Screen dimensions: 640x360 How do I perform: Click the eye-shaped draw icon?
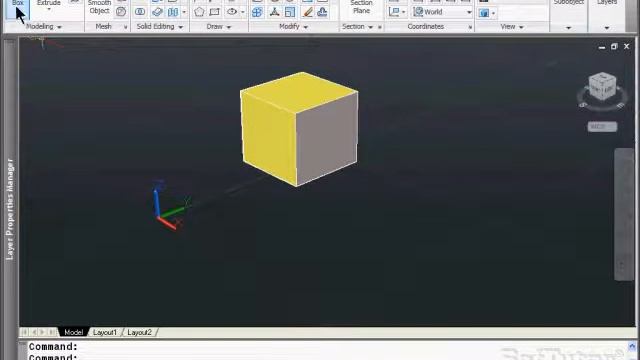[232, 12]
